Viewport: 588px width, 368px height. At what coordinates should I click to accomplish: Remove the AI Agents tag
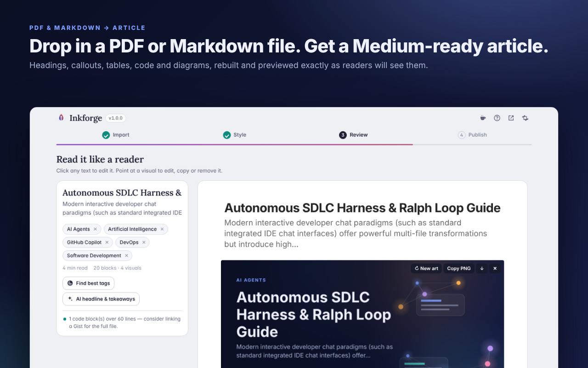pyautogui.click(x=95, y=229)
